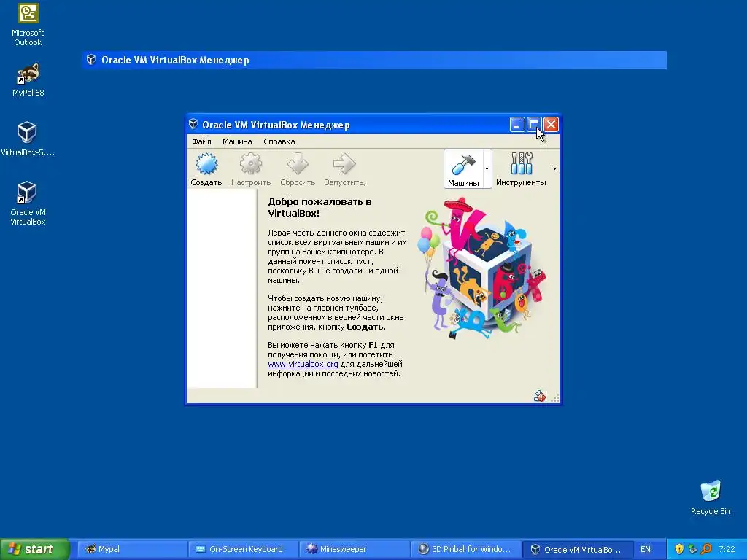Switch to Minesweeper in the taskbar
Viewport: 747px width, 560px height.
355,549
